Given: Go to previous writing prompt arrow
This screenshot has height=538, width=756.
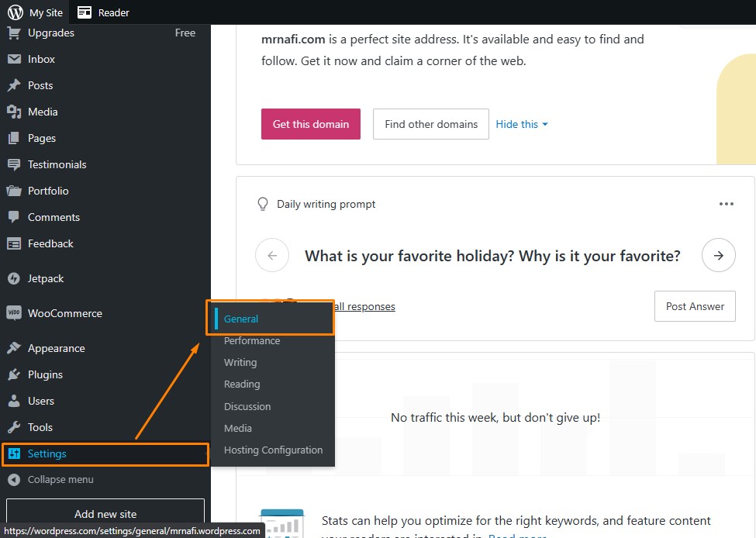Looking at the screenshot, I should tap(272, 255).
